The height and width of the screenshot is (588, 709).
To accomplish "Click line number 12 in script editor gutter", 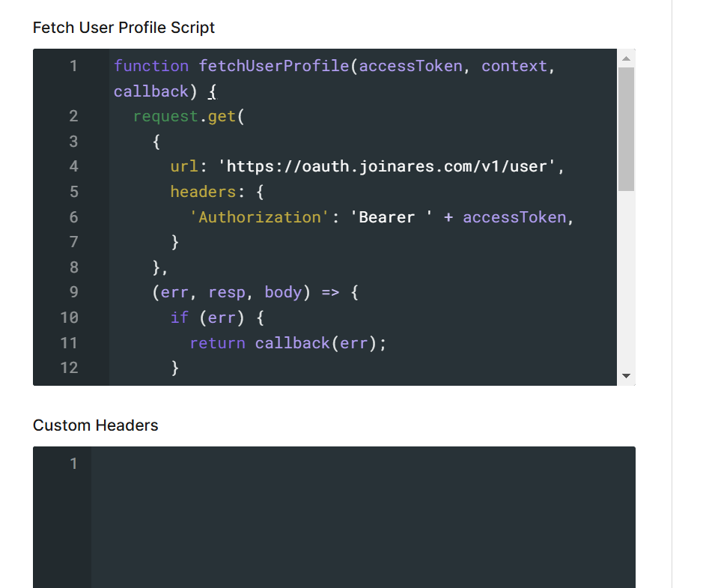I will pyautogui.click(x=70, y=368).
